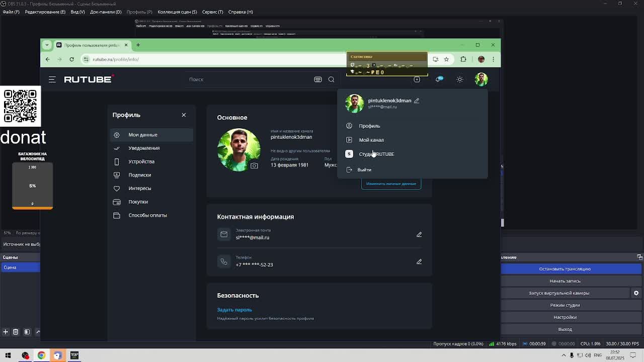Open virtual camera settings gear
644x362 pixels.
pos(636,293)
